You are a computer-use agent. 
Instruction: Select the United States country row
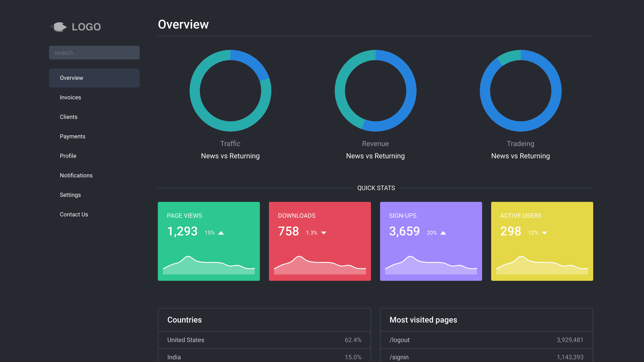pyautogui.click(x=264, y=340)
